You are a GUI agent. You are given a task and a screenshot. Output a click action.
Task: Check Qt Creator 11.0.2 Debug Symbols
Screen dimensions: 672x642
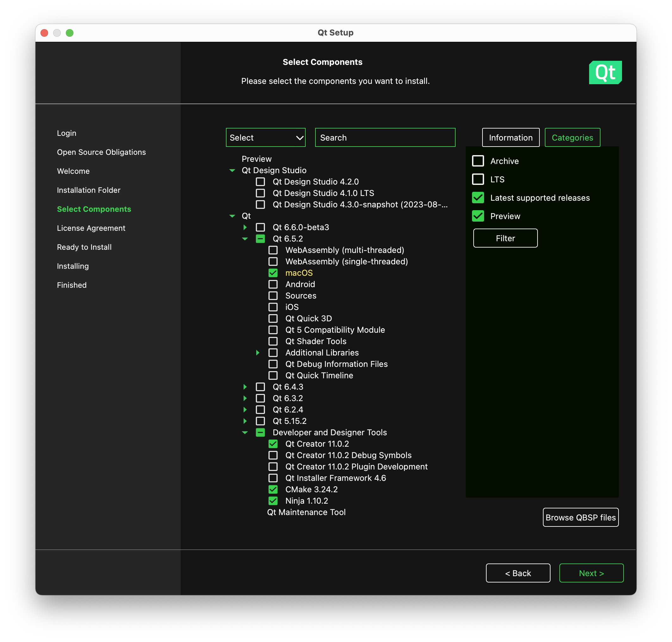click(273, 455)
